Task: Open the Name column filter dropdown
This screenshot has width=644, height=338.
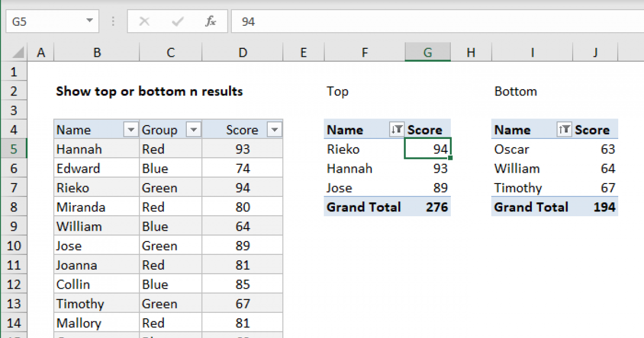Action: pos(131,130)
